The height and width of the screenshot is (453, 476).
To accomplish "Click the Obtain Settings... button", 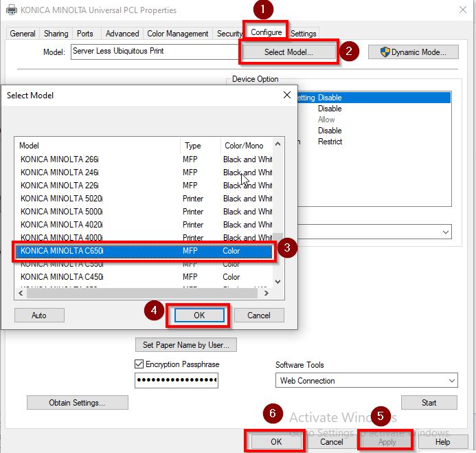I will 77,403.
